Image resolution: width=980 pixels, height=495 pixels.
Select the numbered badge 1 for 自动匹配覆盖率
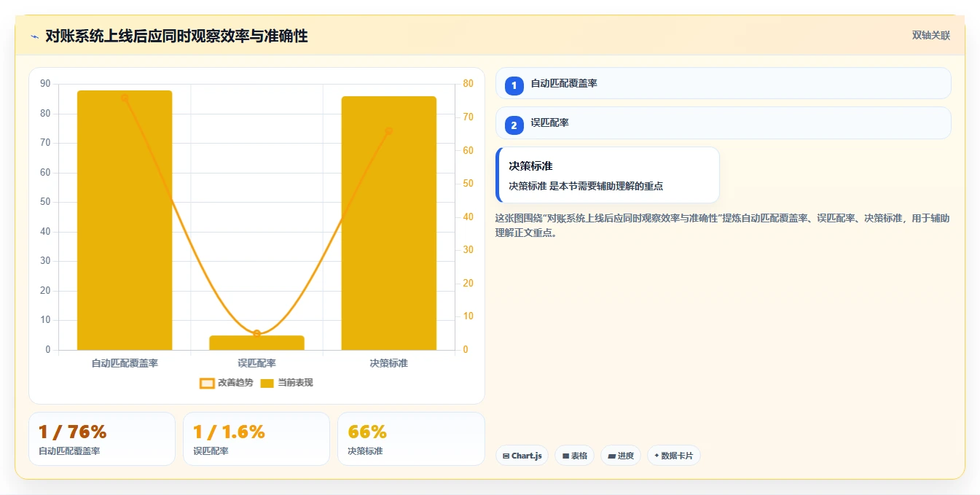[514, 85]
